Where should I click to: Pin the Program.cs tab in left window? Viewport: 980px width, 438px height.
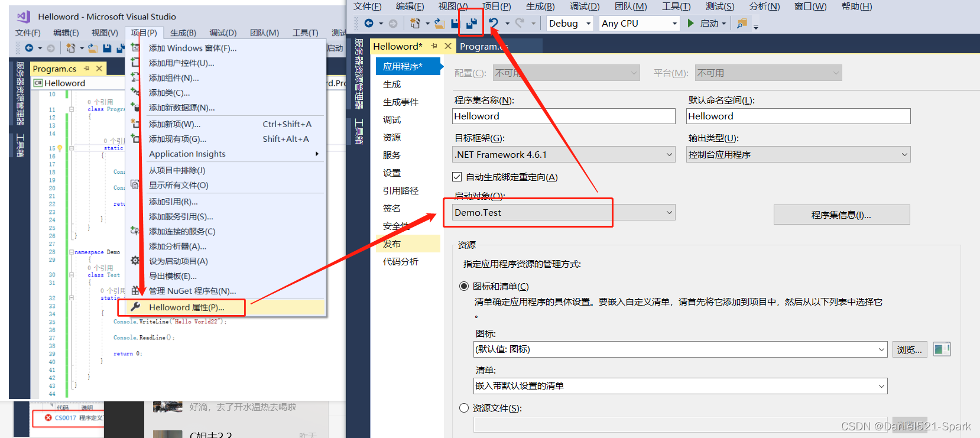click(87, 69)
